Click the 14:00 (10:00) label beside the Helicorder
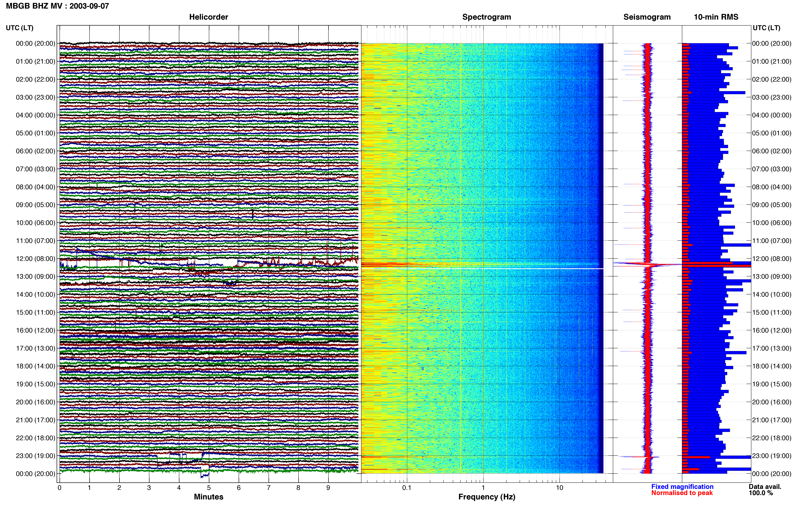The width and height of the screenshot is (812, 508). click(36, 294)
